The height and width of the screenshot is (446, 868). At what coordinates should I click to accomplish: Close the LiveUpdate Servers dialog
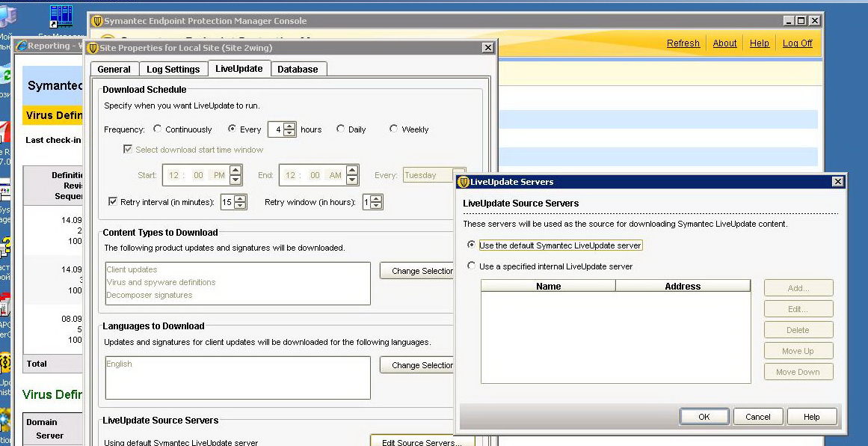(838, 182)
